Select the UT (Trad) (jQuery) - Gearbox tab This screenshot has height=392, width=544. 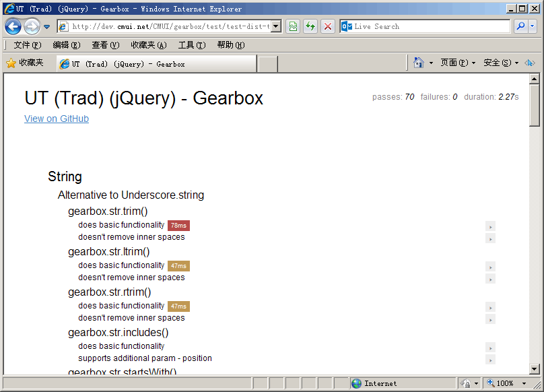pyautogui.click(x=157, y=64)
